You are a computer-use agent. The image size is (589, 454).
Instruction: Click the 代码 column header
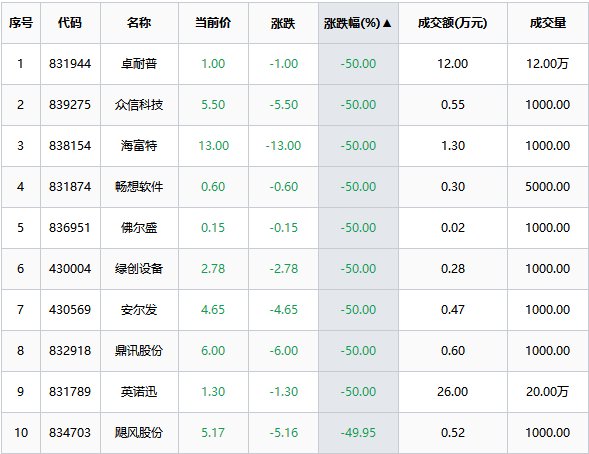click(x=70, y=23)
